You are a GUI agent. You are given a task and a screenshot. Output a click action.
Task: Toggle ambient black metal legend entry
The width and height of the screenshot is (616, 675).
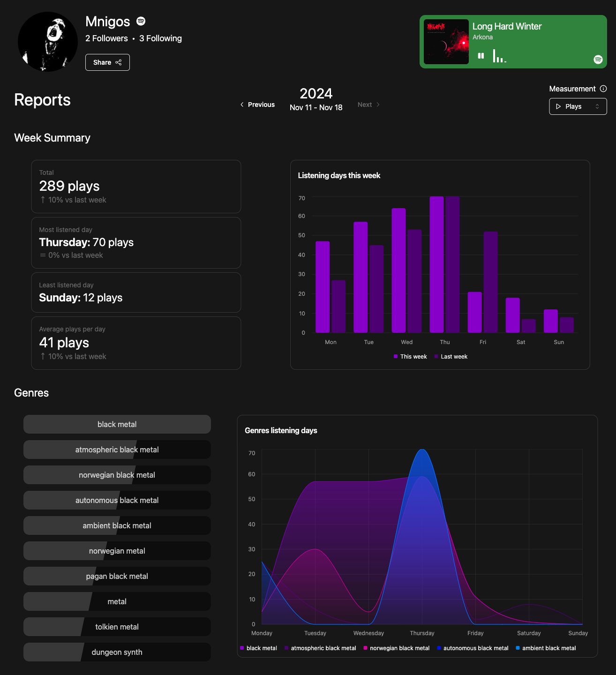click(x=546, y=648)
